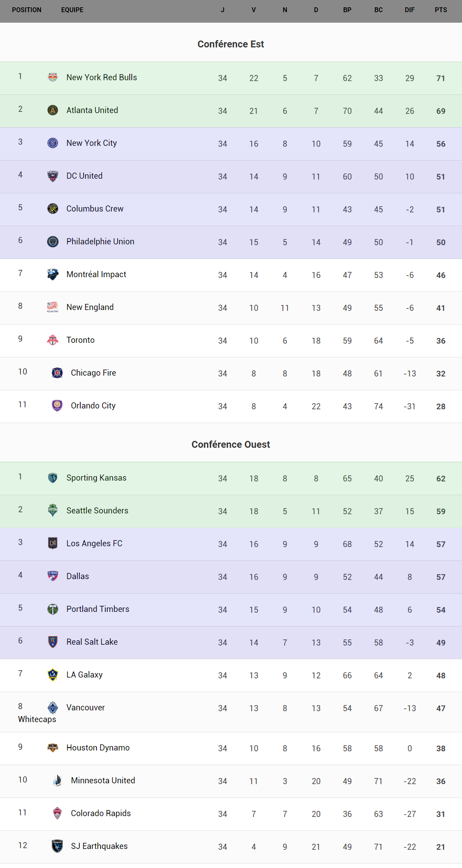Image resolution: width=462 pixels, height=868 pixels.
Task: Click the Conférence Ouest heading
Action: point(231,445)
